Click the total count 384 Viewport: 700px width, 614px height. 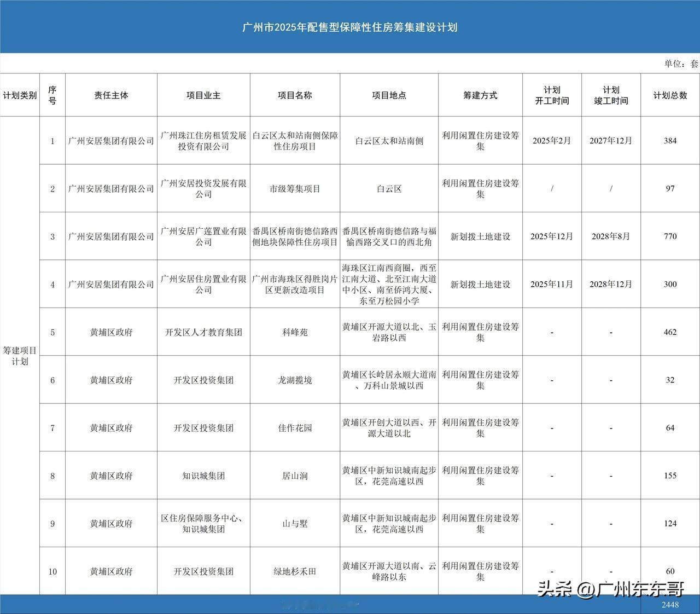click(x=670, y=141)
